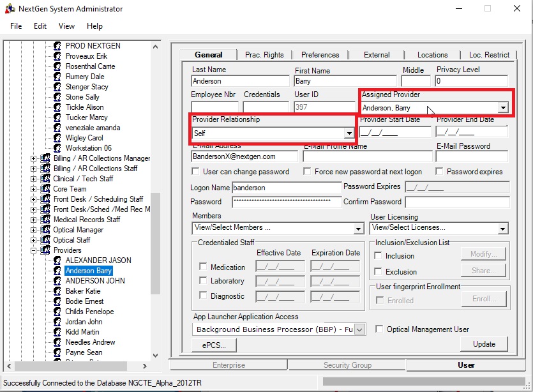
Task: Click the Update button
Action: 484,343
